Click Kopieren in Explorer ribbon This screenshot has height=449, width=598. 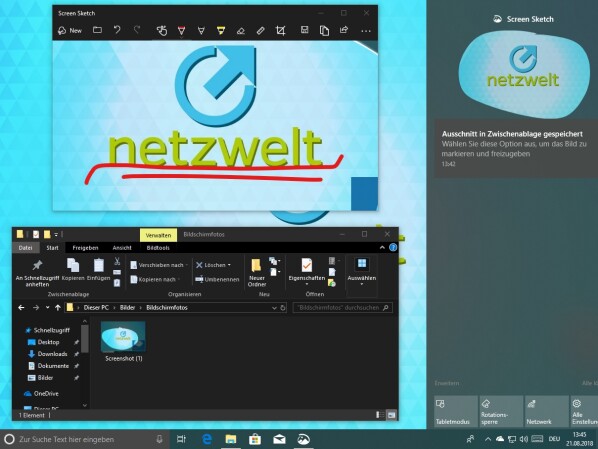coord(73,270)
